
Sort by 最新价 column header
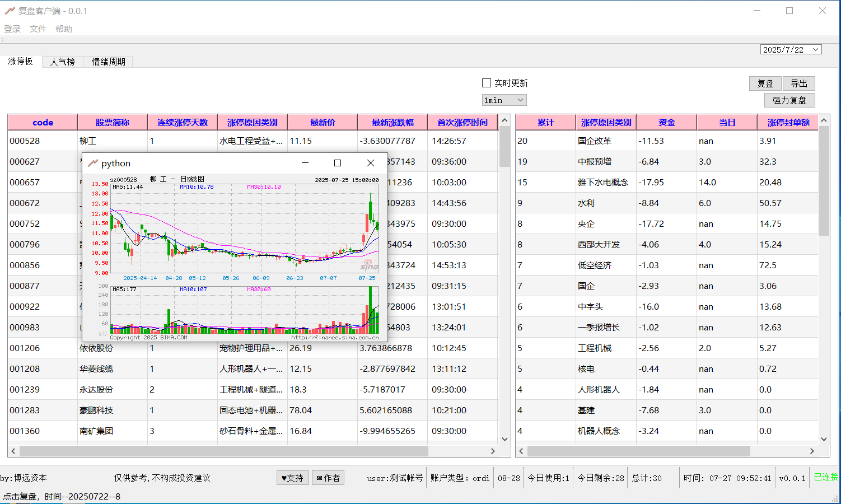(x=323, y=122)
